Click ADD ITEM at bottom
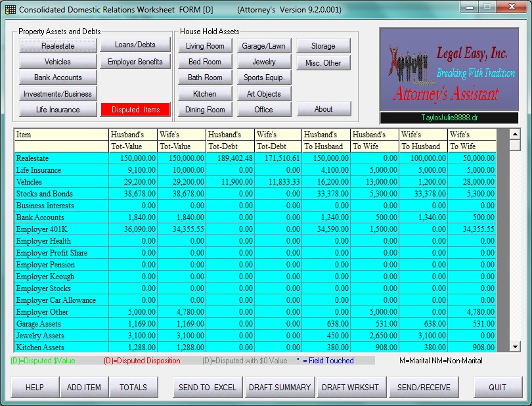This screenshot has width=532, height=406. 84,388
